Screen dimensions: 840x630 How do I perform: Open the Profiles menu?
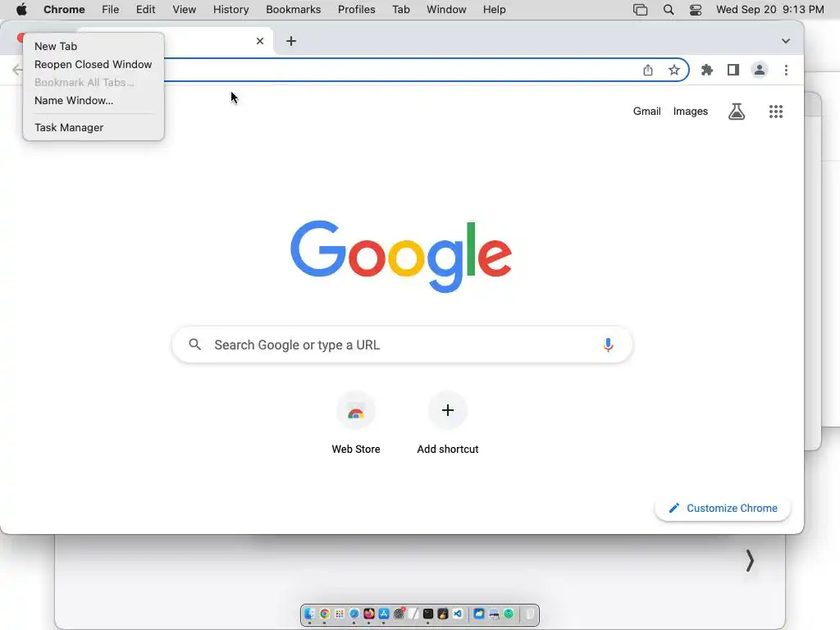coord(356,10)
